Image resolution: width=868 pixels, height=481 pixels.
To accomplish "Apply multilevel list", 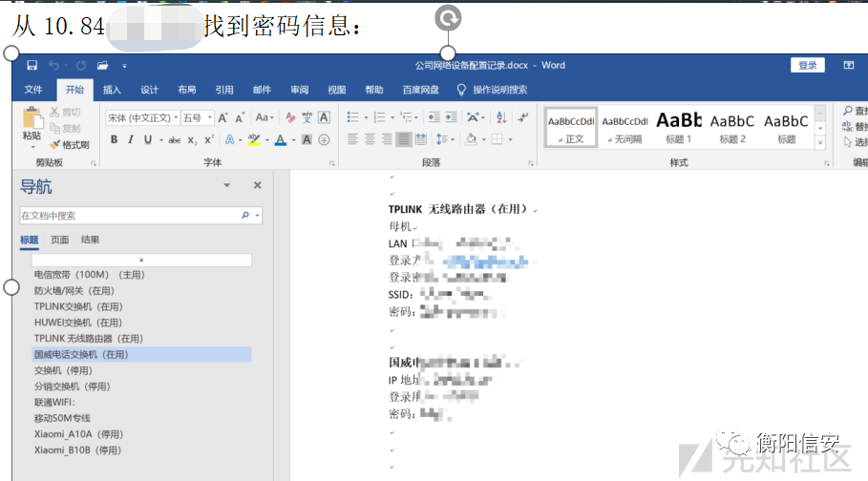I will pos(407,117).
